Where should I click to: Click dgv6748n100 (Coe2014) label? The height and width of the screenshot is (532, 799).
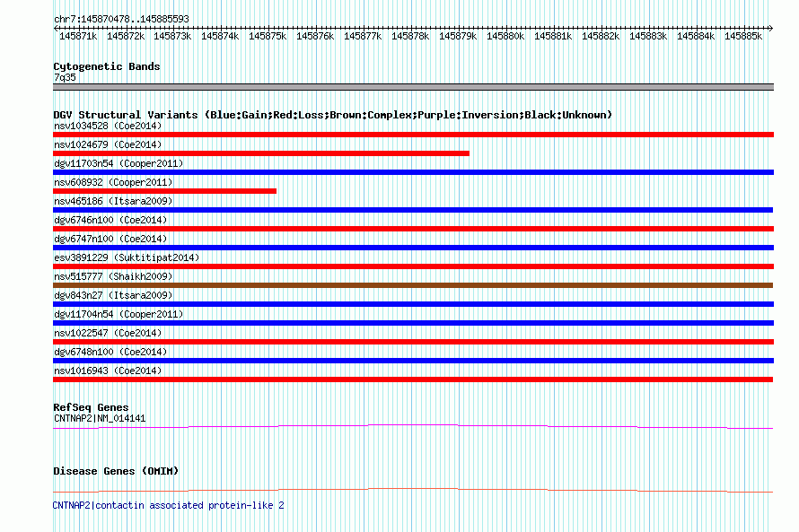pos(110,352)
